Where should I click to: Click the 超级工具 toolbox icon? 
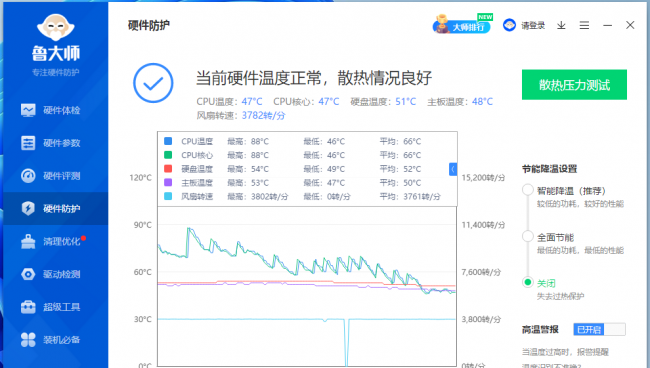coord(28,307)
